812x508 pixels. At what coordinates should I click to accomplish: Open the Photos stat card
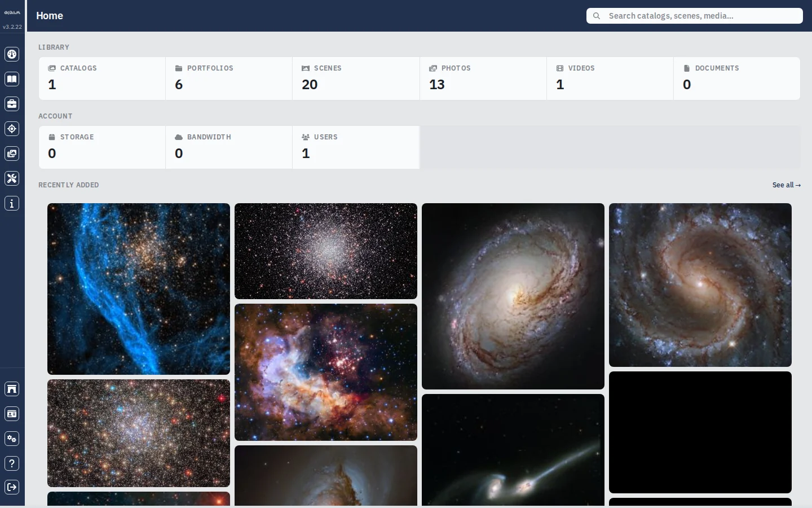tap(483, 78)
